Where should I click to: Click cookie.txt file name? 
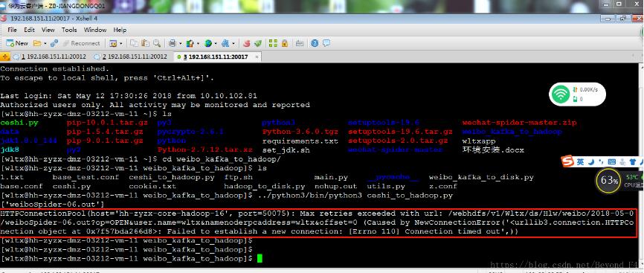pyautogui.click(x=152, y=187)
